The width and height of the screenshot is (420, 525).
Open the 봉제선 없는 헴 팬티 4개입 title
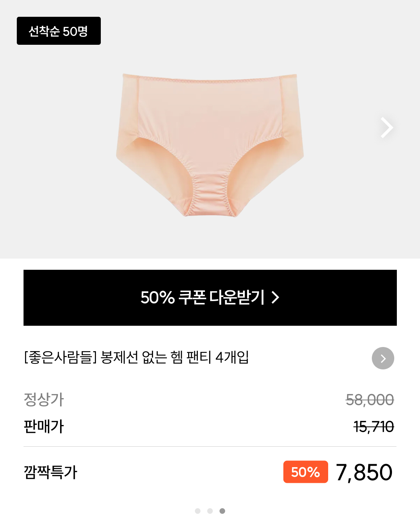pos(175,357)
